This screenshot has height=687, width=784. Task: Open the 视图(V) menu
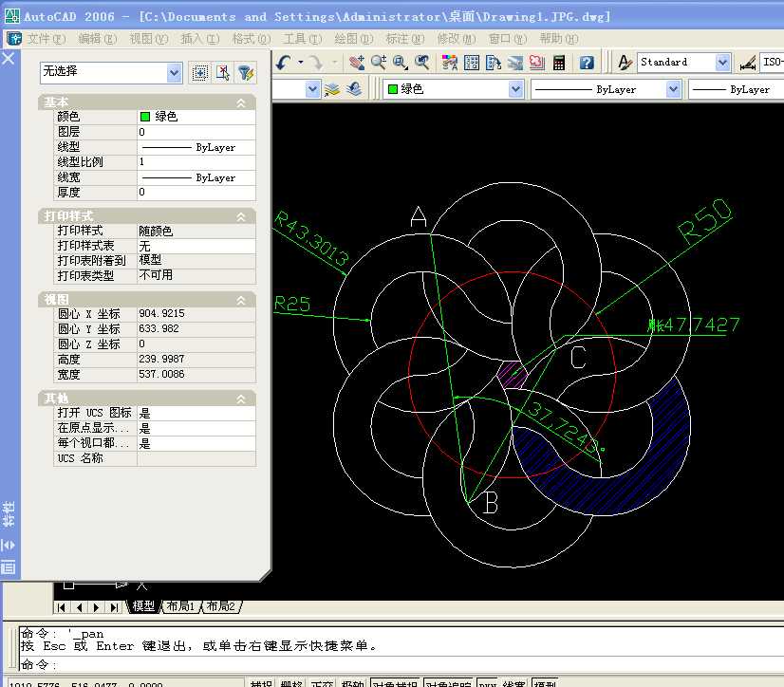click(149, 39)
